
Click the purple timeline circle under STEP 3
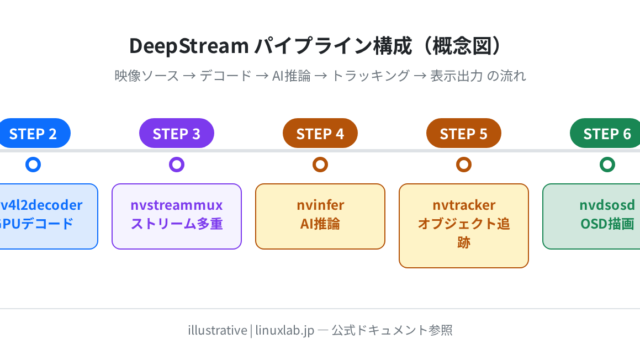[177, 164]
